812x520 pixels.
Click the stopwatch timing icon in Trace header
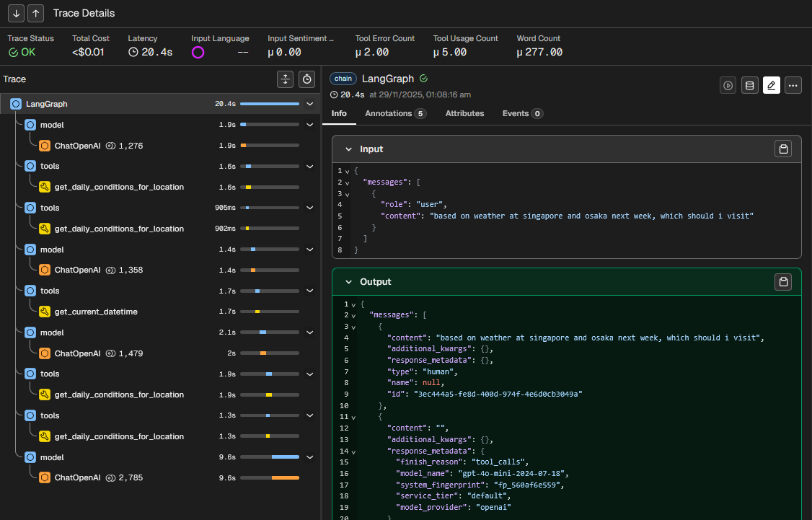click(x=307, y=79)
